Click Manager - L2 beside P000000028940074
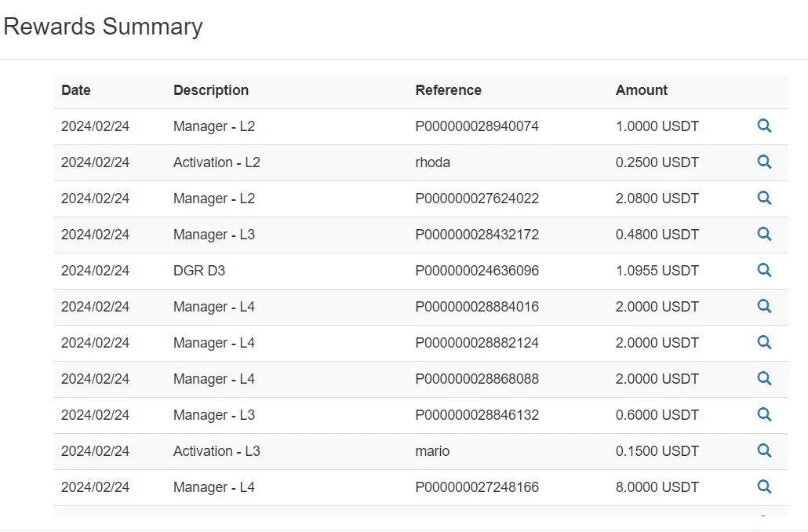The image size is (808, 532). 214,126
